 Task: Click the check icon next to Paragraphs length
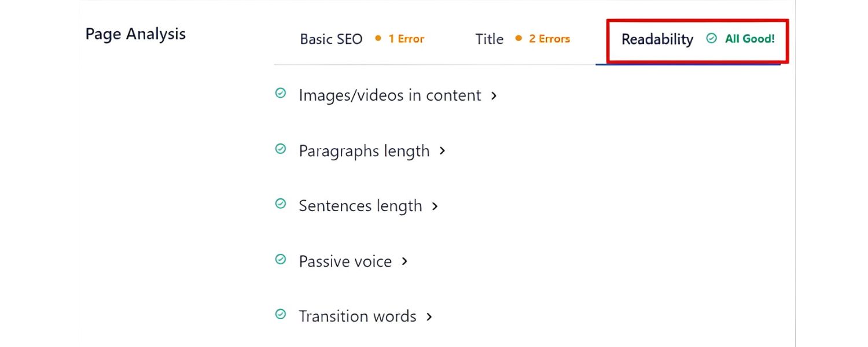coord(281,149)
